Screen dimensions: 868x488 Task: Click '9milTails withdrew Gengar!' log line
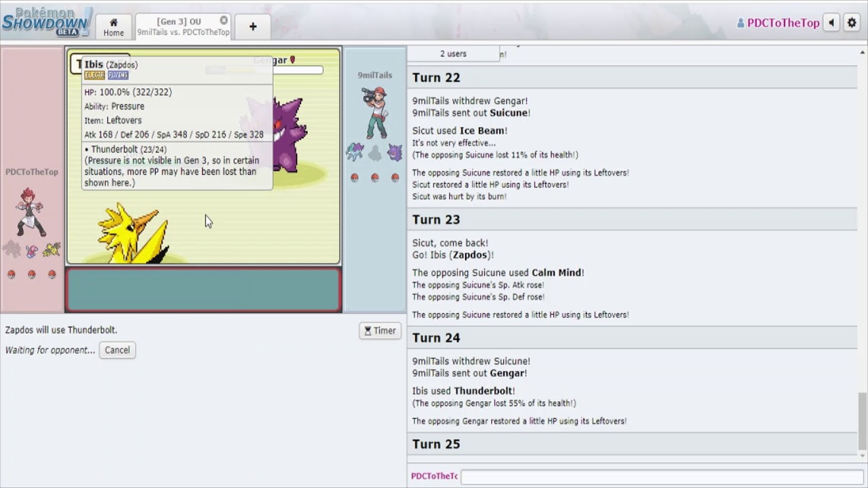point(470,101)
